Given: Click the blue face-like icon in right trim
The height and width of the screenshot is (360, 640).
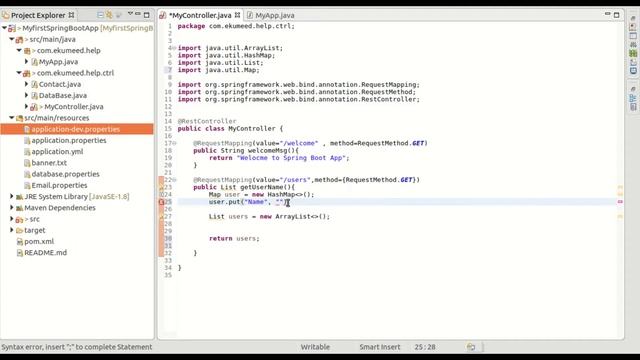Looking at the screenshot, I should (633, 71).
